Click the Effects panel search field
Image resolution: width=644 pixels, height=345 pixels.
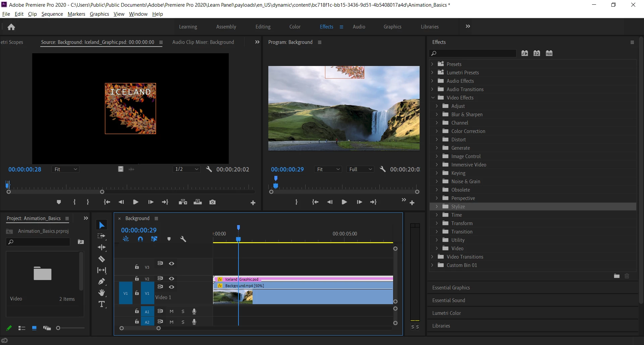(473, 53)
